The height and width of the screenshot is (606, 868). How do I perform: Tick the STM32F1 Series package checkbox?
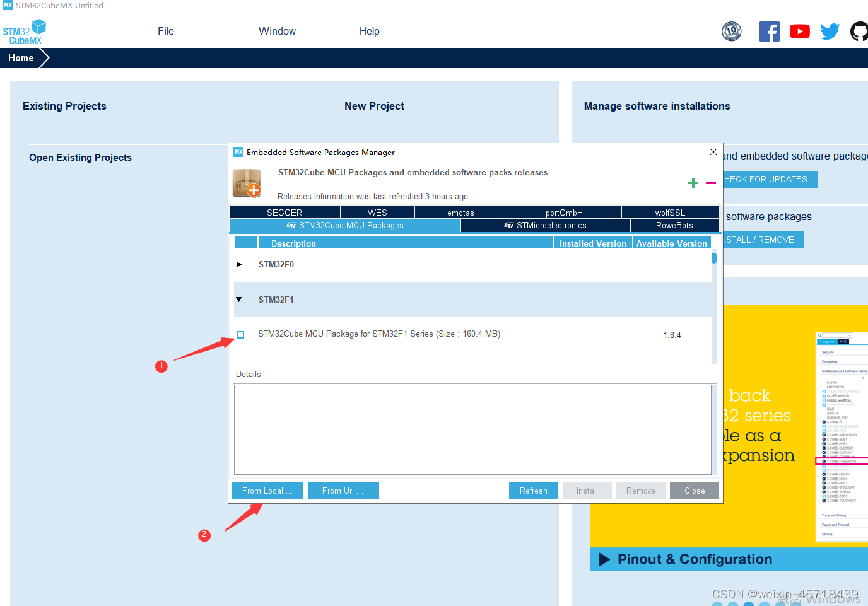tap(240, 335)
